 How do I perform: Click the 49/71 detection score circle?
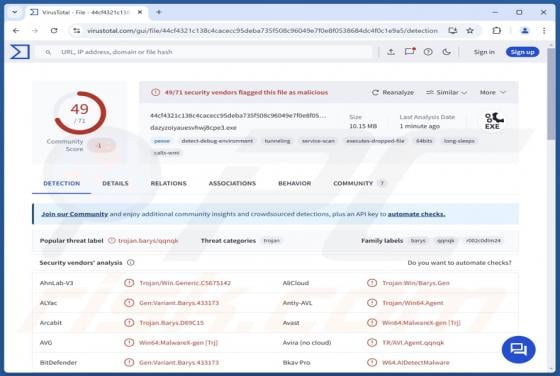click(x=80, y=113)
